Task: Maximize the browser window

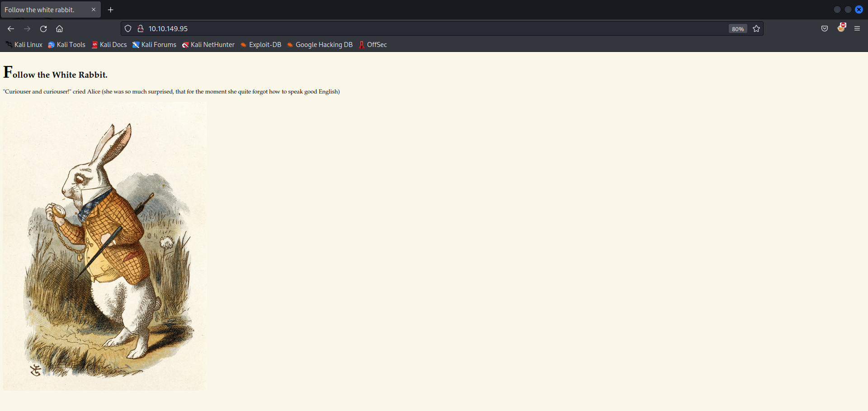Action: coord(848,9)
